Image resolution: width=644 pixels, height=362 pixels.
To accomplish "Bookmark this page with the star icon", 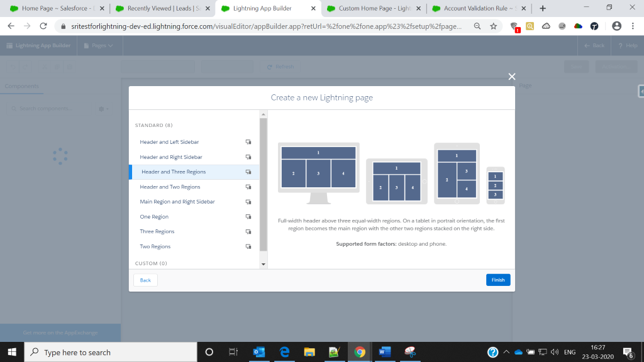I will [x=494, y=26].
